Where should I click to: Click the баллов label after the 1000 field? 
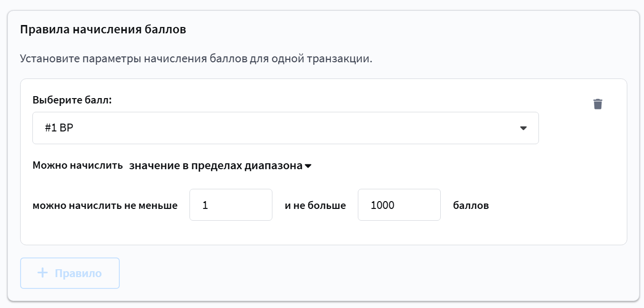[471, 205]
